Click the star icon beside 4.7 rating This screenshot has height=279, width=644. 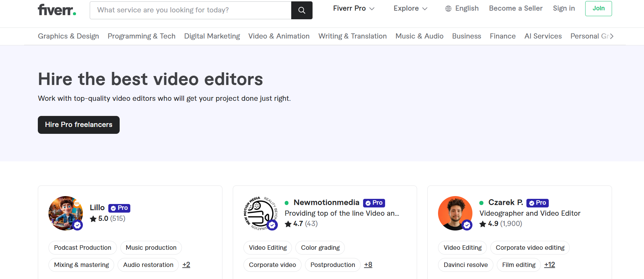click(288, 224)
